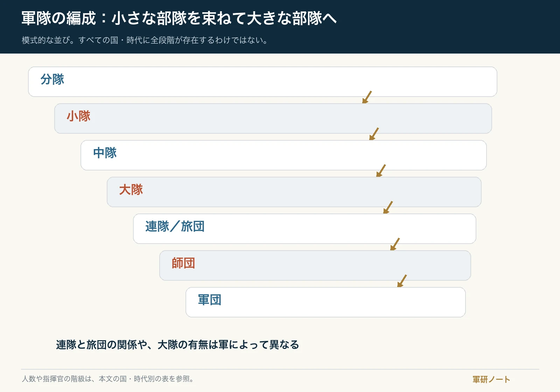This screenshot has height=392, width=560.
Task: Click the footer text 人数や指揮官の階級は
Action: pos(108,379)
